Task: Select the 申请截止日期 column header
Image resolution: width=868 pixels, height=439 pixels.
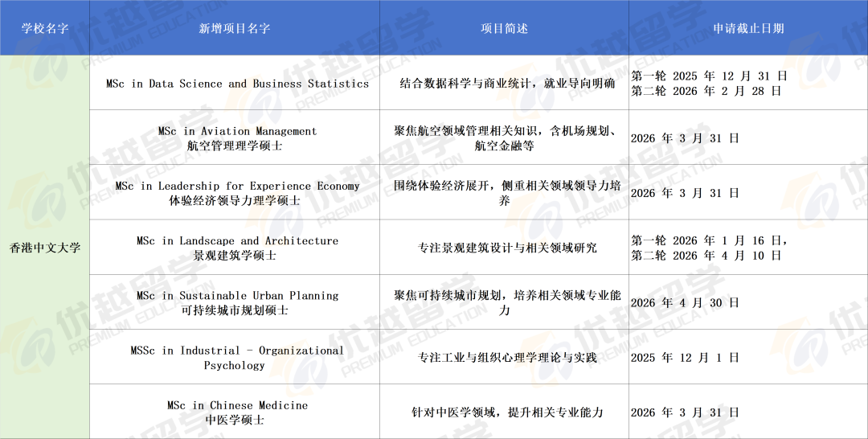Action: pyautogui.click(x=747, y=28)
